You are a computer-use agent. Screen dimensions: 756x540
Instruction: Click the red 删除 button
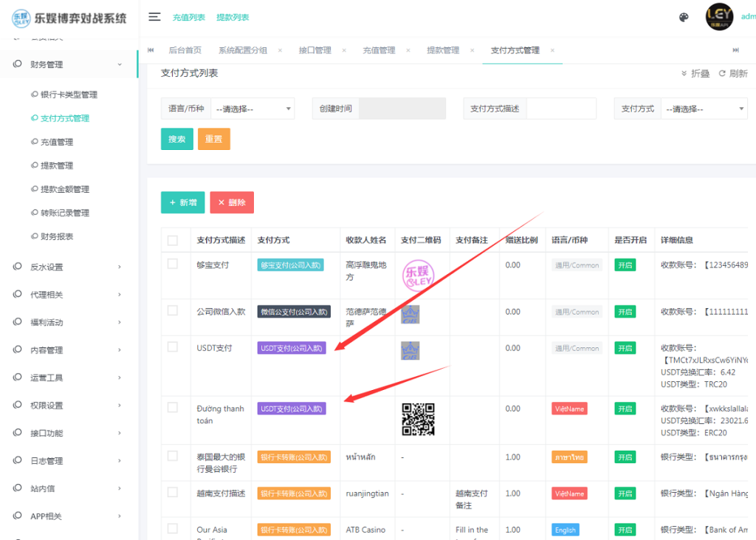(232, 202)
